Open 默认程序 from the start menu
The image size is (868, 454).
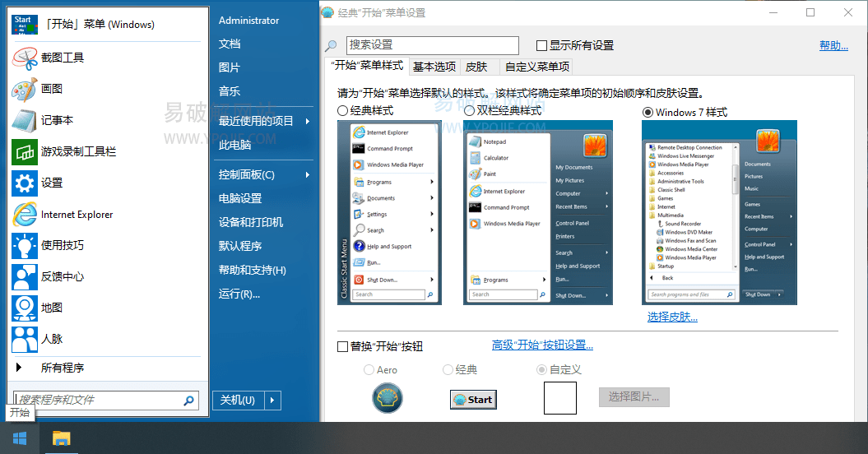(240, 246)
